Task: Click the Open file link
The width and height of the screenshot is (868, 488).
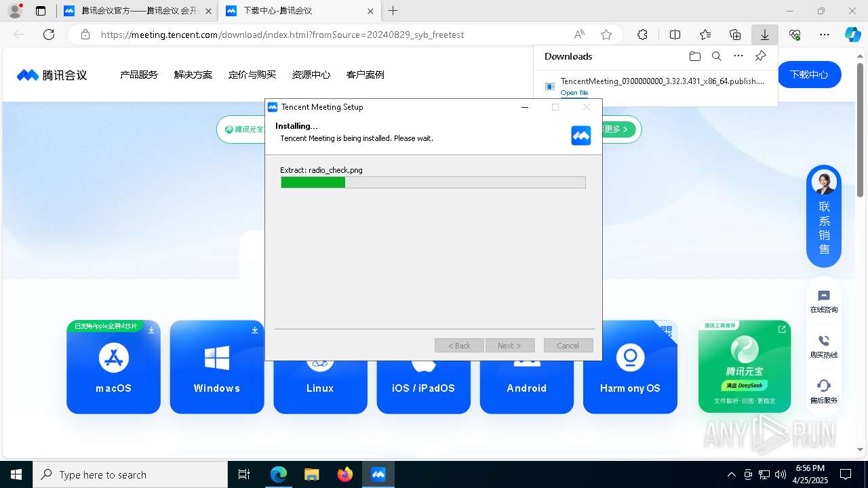Action: (x=574, y=93)
